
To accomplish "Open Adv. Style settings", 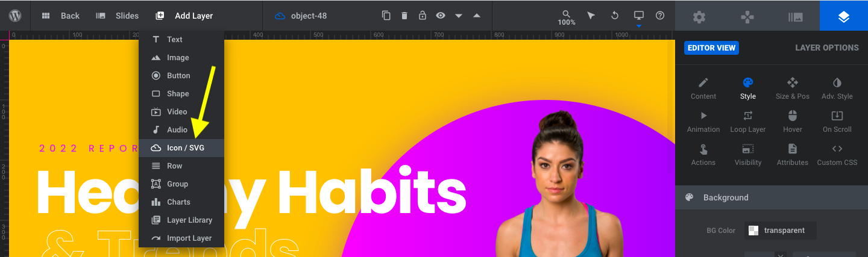I will (837, 88).
